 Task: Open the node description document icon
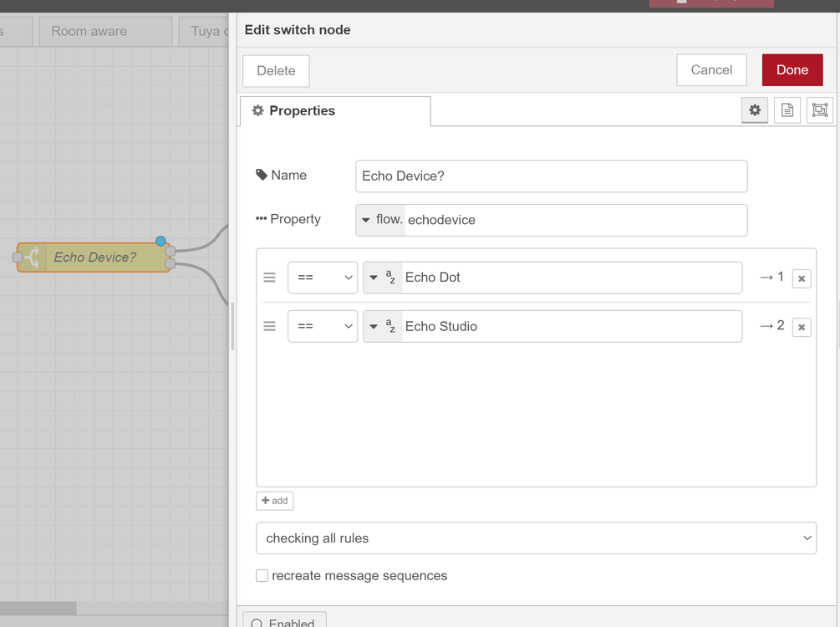pyautogui.click(x=787, y=110)
